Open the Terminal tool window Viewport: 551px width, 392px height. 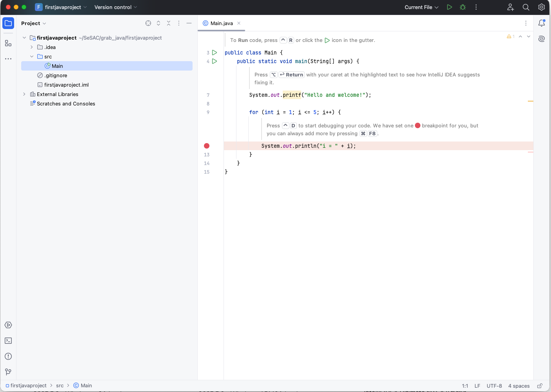(8, 341)
